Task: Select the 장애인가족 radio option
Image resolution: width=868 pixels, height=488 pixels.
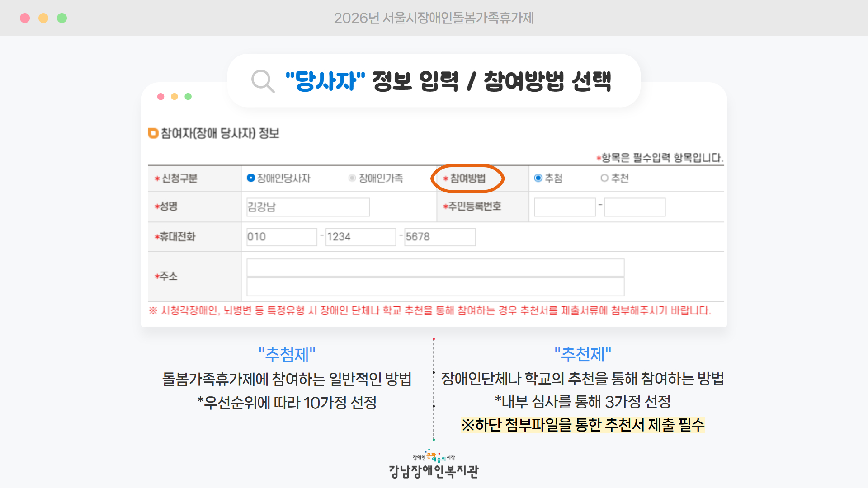Action: click(352, 178)
